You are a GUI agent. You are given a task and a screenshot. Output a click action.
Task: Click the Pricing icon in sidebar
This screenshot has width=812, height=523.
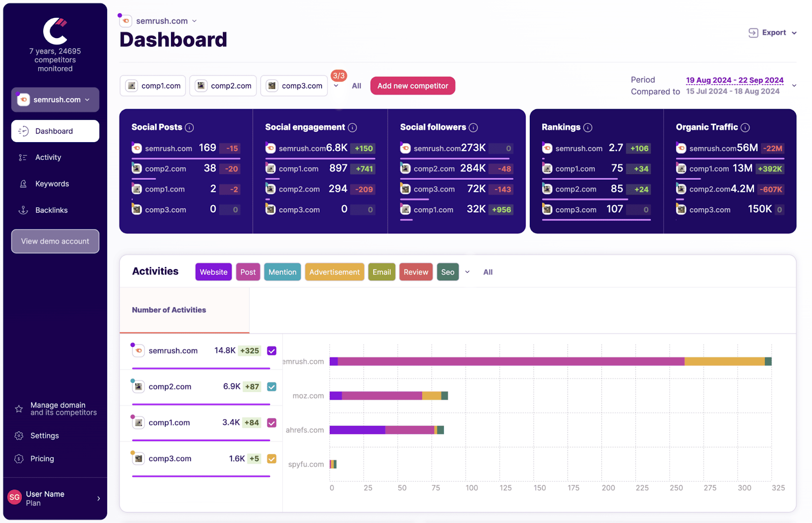click(19, 459)
